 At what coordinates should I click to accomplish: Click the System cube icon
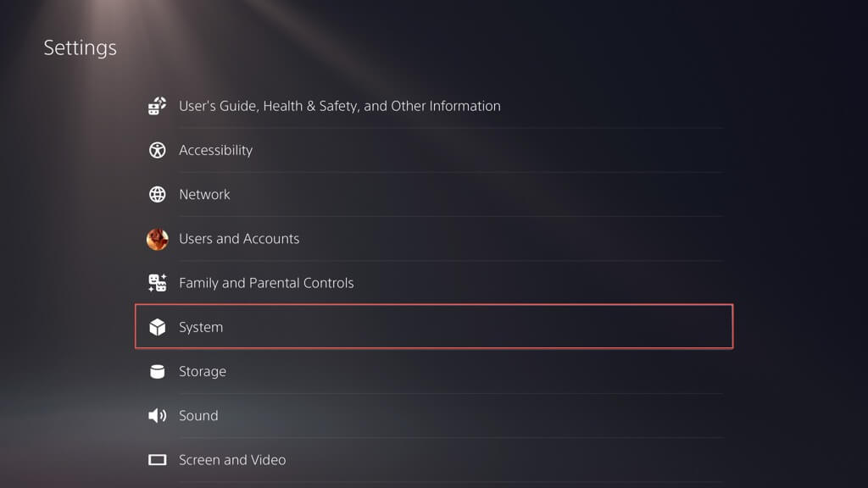point(157,327)
